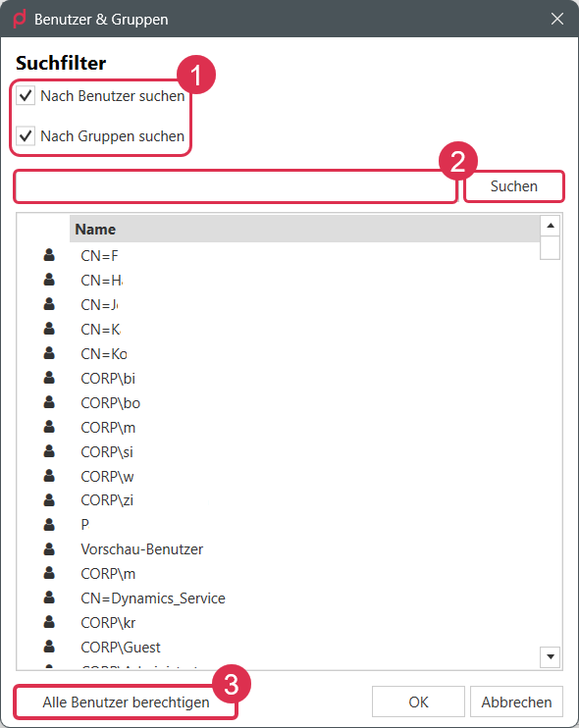Select the CN=H list entry
The image size is (579, 728).
click(x=102, y=281)
